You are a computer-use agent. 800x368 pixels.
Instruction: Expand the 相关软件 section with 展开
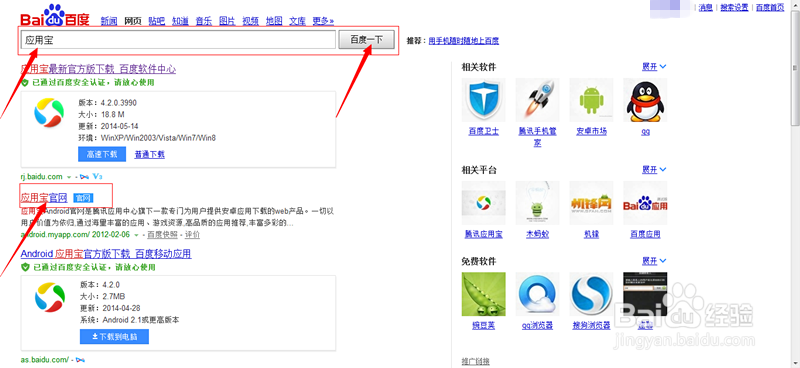[654, 66]
